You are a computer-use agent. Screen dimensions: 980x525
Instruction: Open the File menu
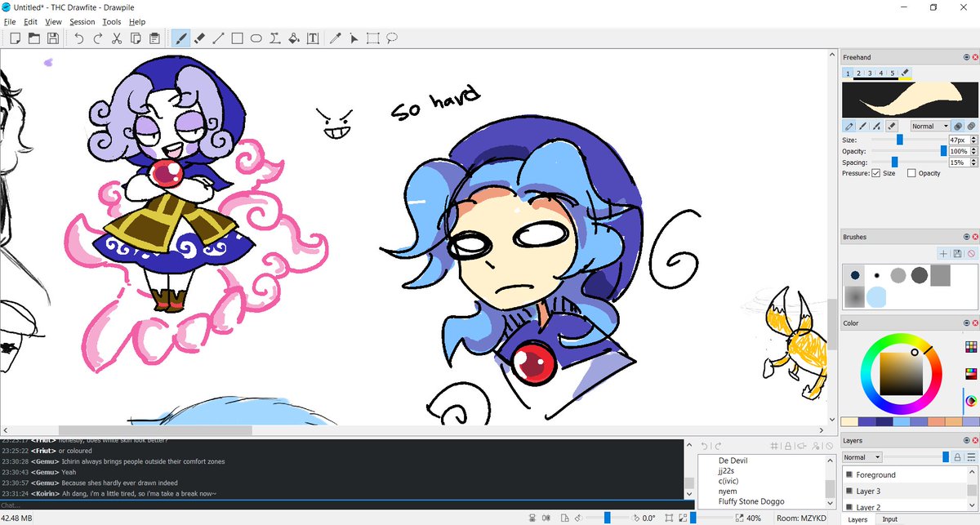[x=10, y=22]
